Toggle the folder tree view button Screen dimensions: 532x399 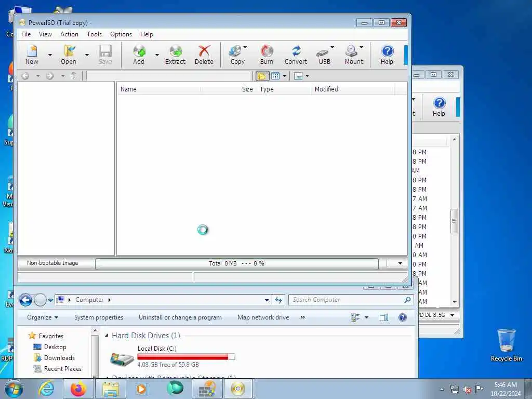[x=262, y=76]
